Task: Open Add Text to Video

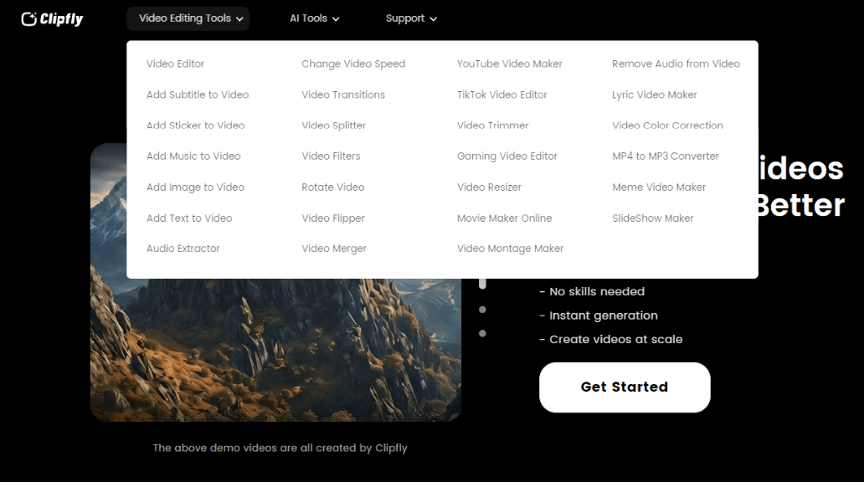Action: [x=189, y=218]
